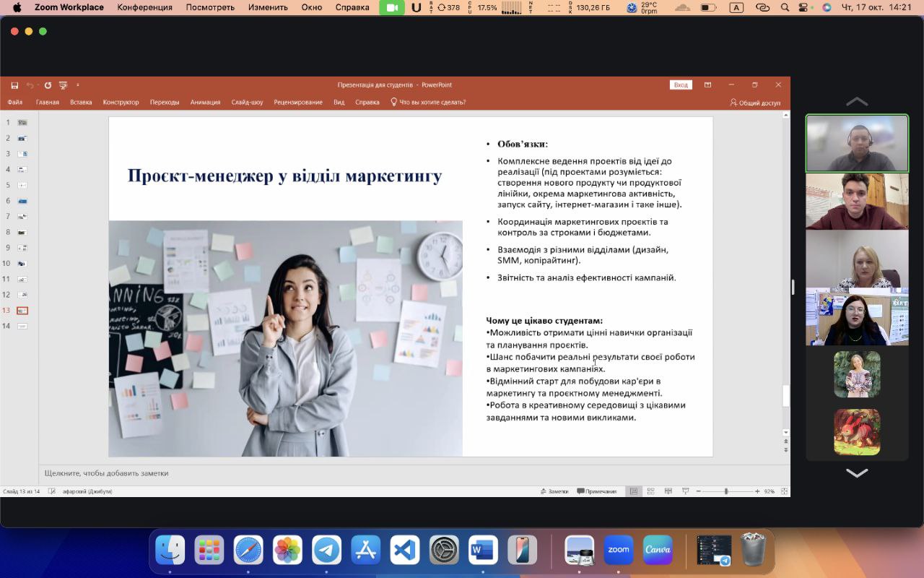The width and height of the screenshot is (924, 578).
Task: Open the Анимация ribbon tab
Action: tap(205, 103)
